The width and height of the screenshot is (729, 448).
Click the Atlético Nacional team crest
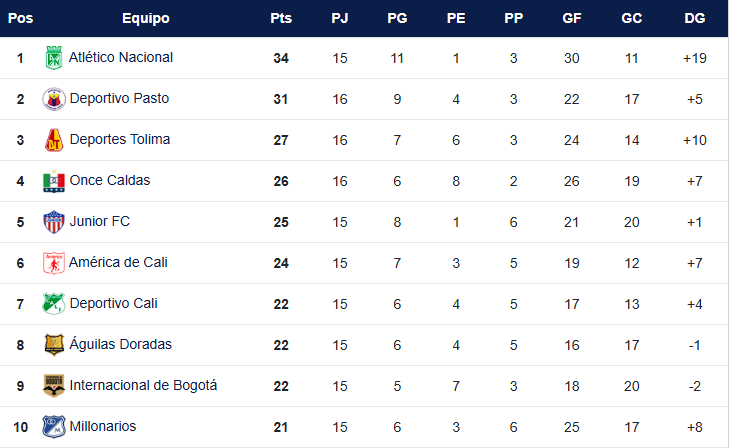tap(54, 58)
